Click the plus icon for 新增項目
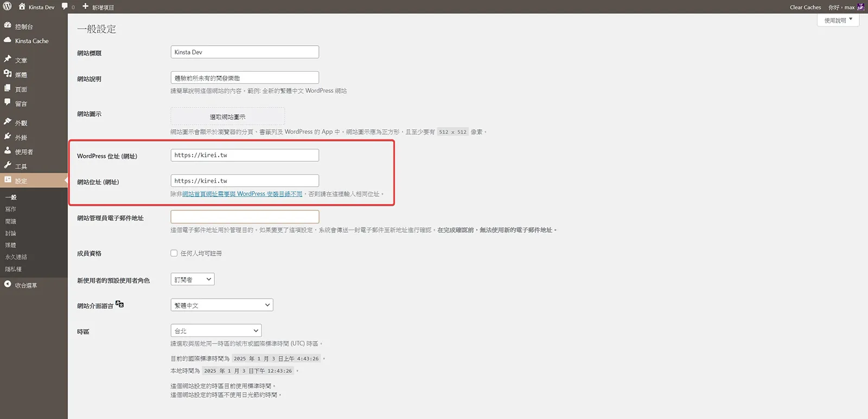Viewport: 868px width, 419px height. [85, 7]
